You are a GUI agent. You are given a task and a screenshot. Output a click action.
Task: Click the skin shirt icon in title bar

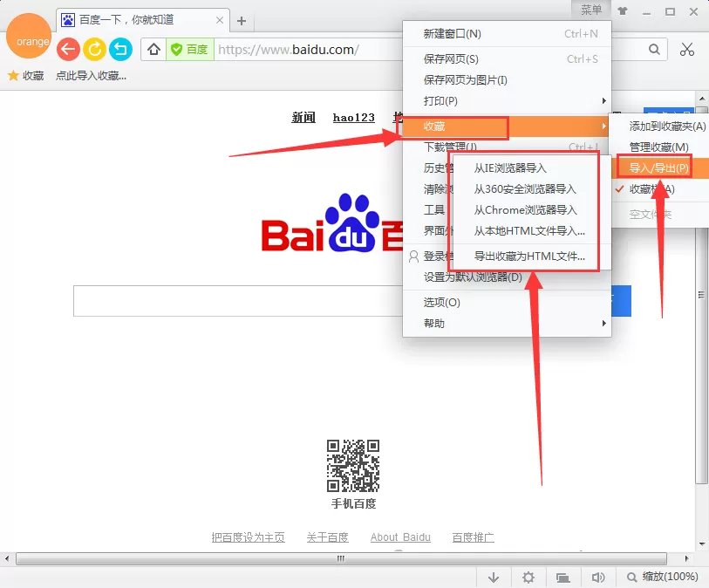(623, 11)
